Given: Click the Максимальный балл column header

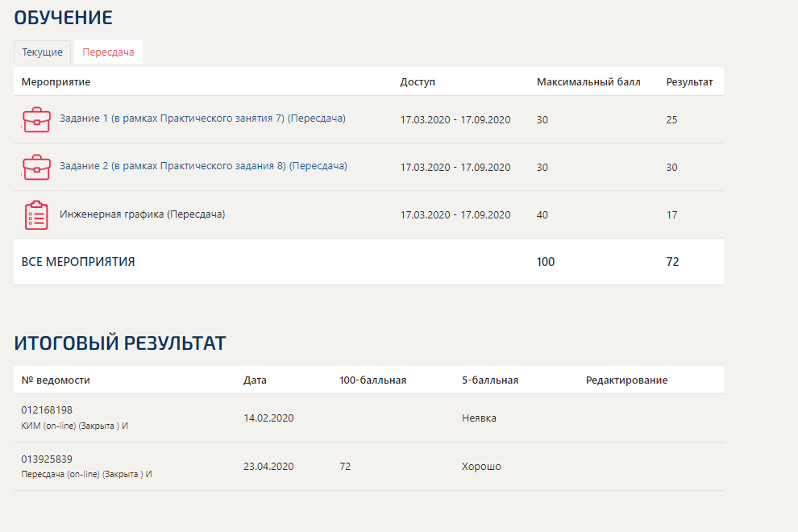Looking at the screenshot, I should coord(588,82).
